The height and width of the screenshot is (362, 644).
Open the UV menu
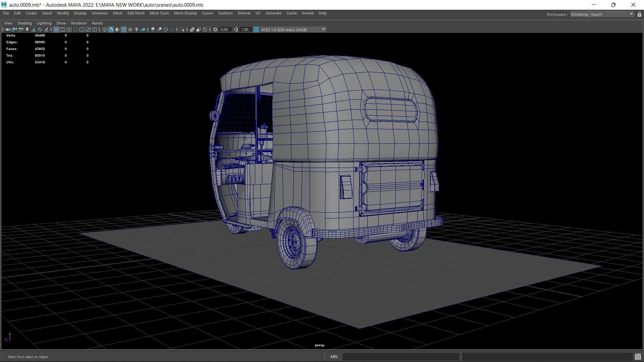click(x=258, y=13)
